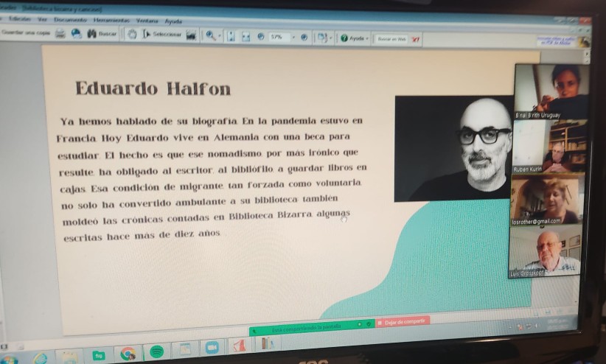Click Guardar una copia button

coord(26,33)
